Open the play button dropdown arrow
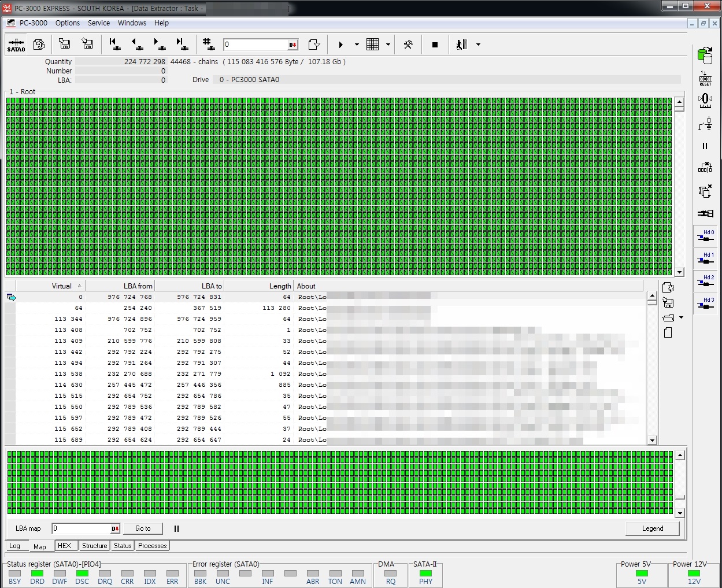 [357, 45]
